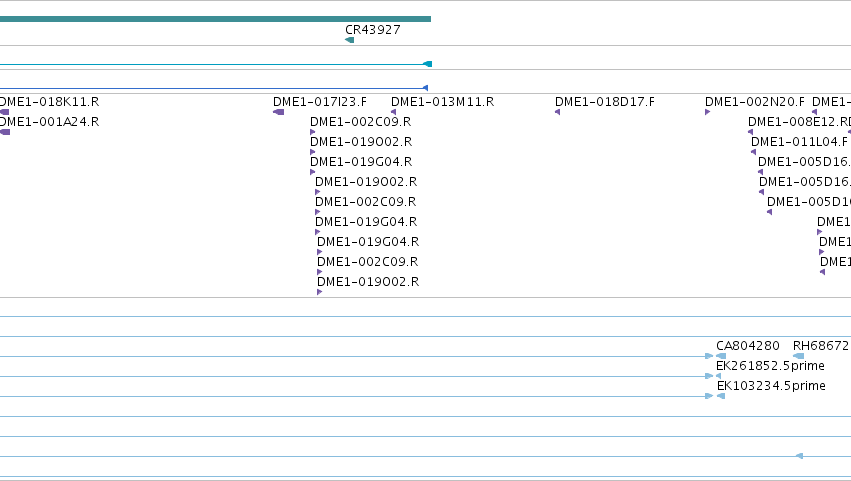
Task: Select the purple glyph under DME1-001A24.R
Action: [5, 132]
